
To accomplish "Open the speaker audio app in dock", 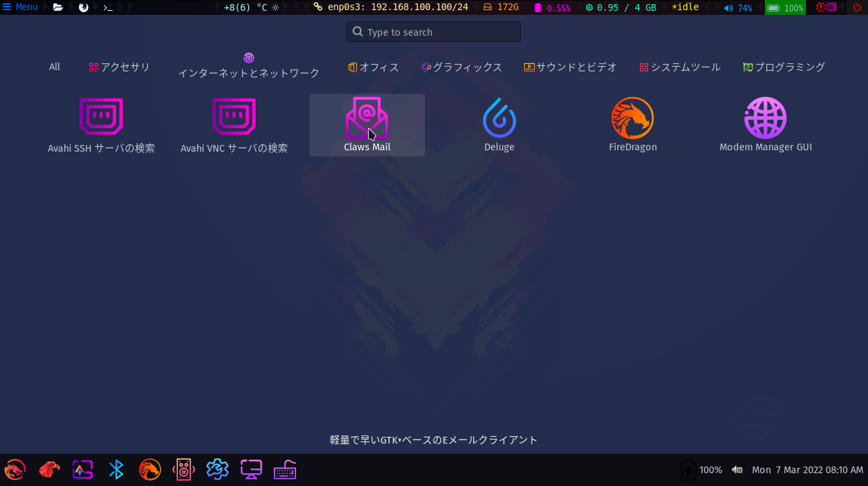I will tap(183, 469).
